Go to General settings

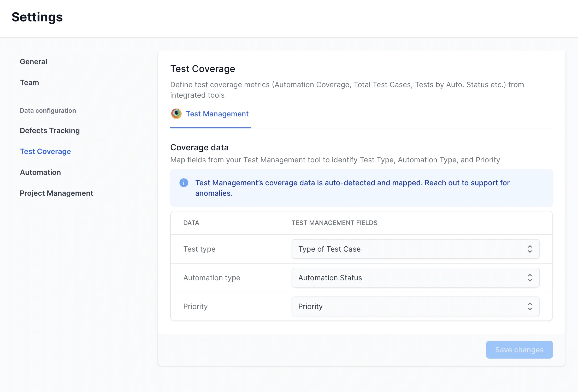(x=33, y=62)
